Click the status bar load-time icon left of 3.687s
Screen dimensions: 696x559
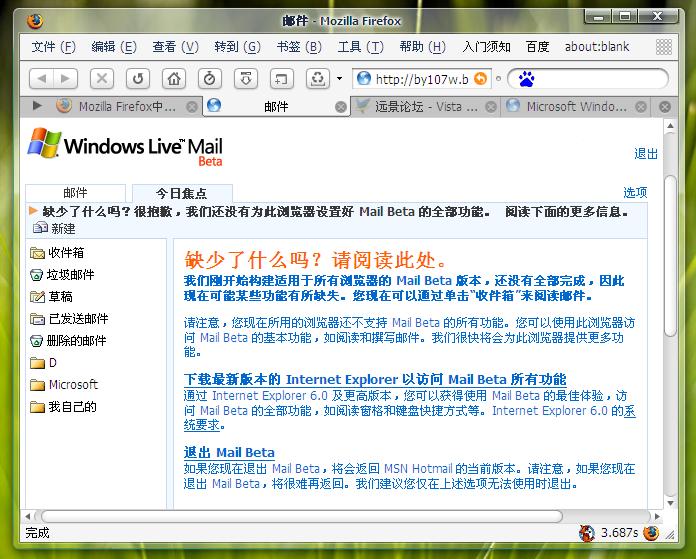click(x=587, y=533)
